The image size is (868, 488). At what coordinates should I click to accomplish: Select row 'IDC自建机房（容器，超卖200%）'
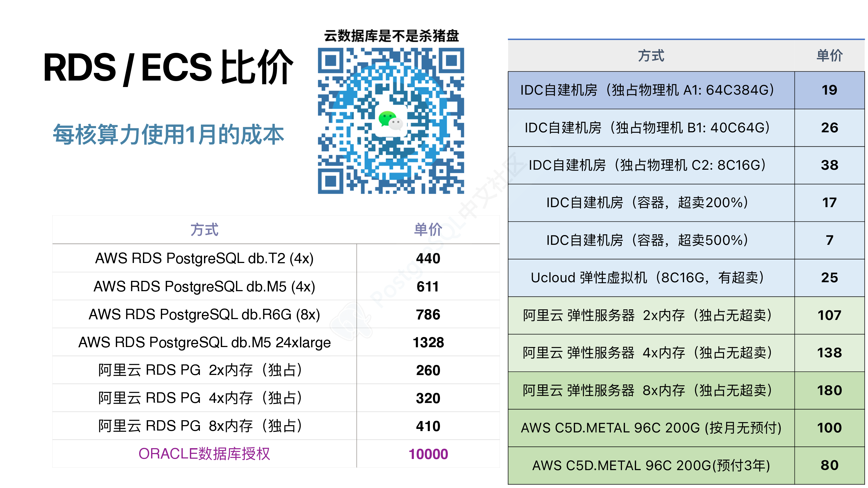(686, 203)
